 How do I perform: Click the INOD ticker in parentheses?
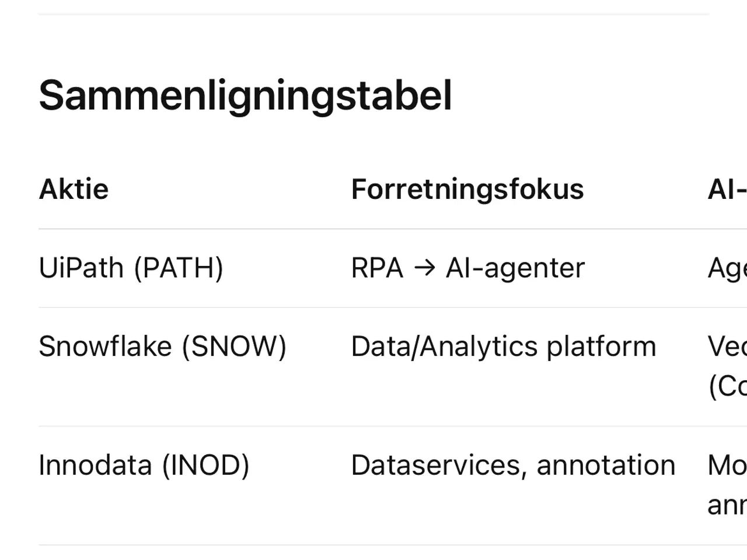[205, 466]
